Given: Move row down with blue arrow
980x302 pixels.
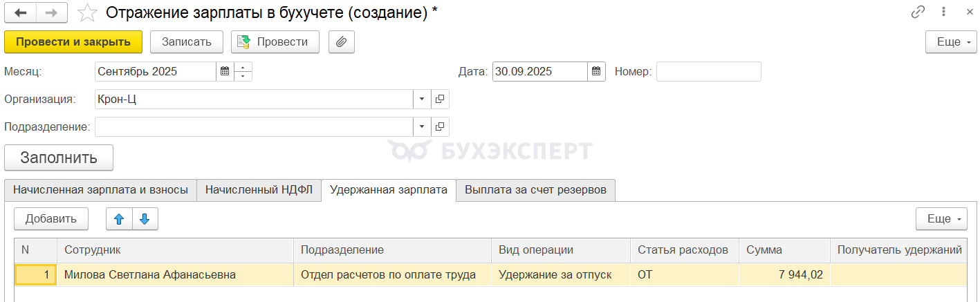Looking at the screenshot, I should pyautogui.click(x=145, y=219).
